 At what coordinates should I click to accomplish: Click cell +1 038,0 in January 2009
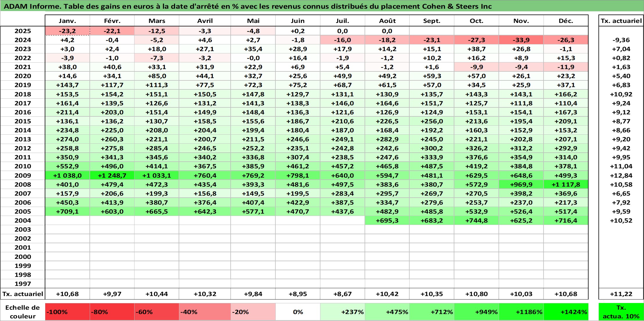pos(67,176)
